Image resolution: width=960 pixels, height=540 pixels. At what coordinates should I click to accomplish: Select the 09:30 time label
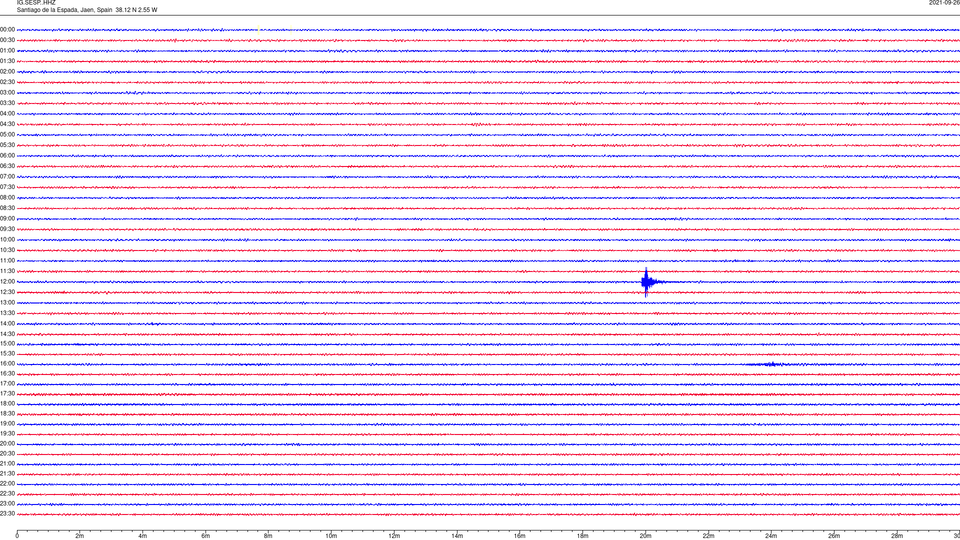tap(7, 229)
